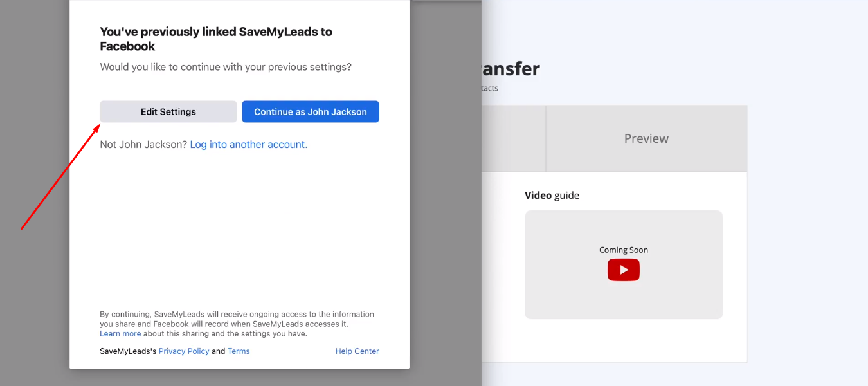Open SaveMyLeads's Privacy Policy link
Image resolution: width=868 pixels, height=386 pixels.
[x=184, y=351]
